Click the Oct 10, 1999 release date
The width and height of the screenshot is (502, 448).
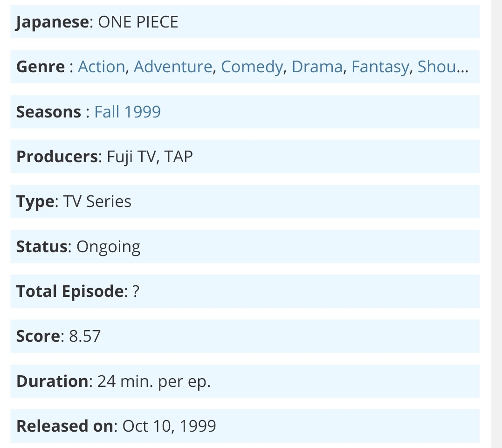tap(169, 426)
